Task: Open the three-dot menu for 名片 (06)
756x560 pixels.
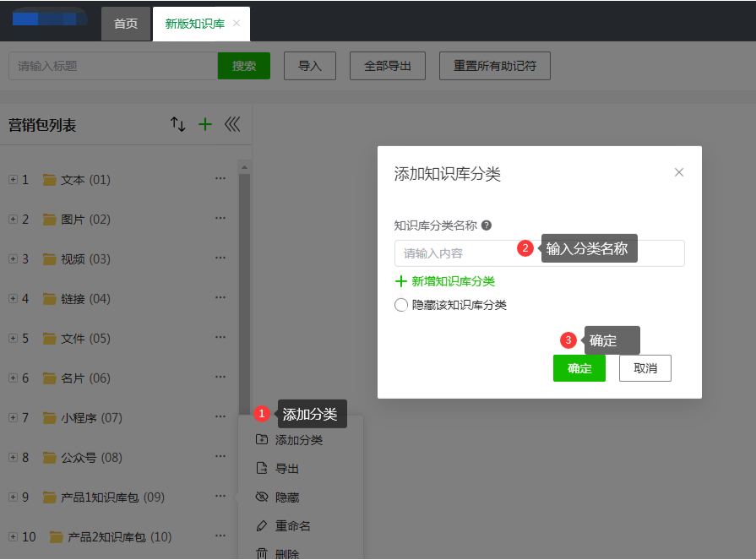Action: pyautogui.click(x=220, y=378)
